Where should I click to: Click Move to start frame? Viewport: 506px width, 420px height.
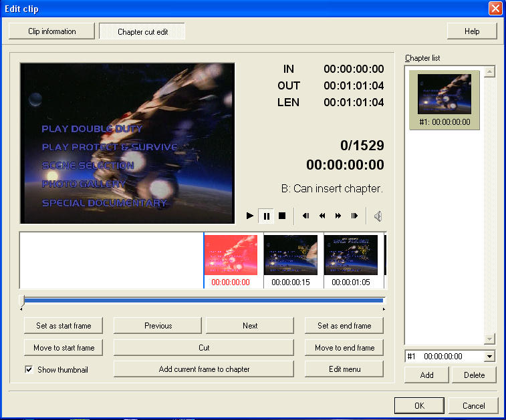point(64,347)
